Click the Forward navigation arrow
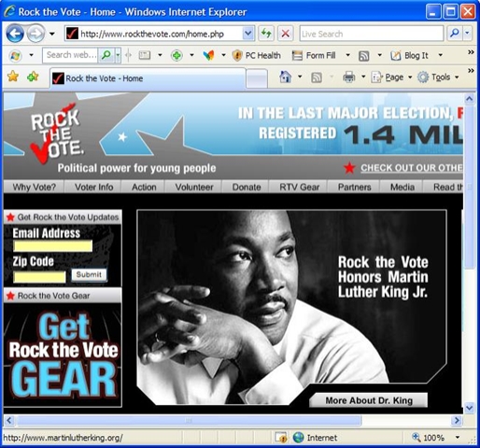The image size is (480, 448). pos(35,34)
